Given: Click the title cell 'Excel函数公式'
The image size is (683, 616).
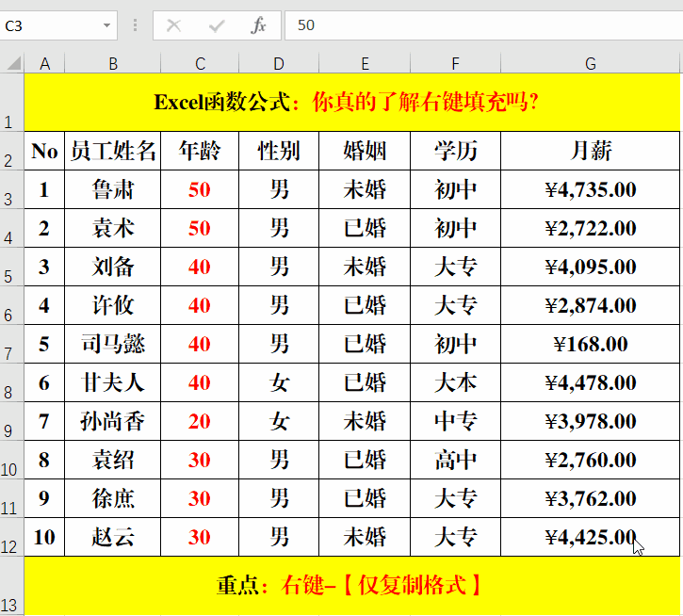Looking at the screenshot, I should 352,103.
